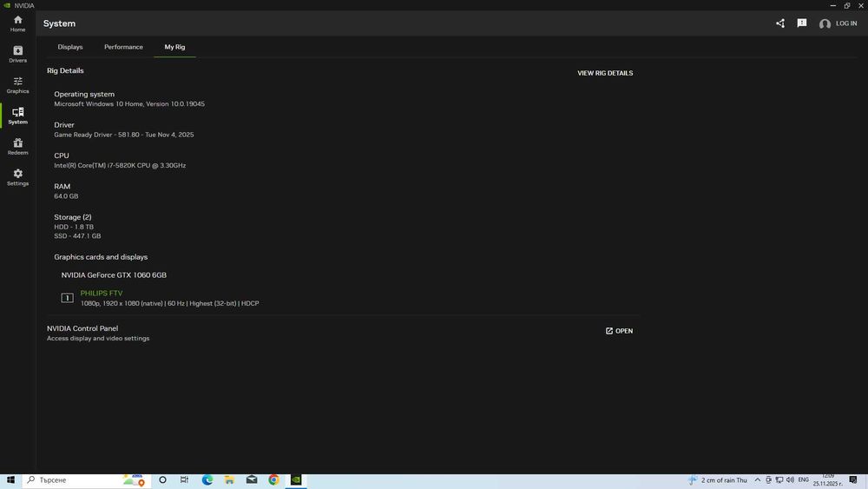Click Access display and video settings text

98,339
